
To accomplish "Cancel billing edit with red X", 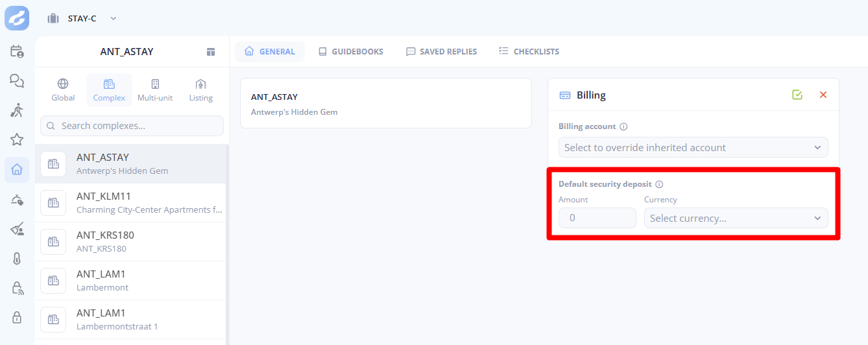I will (x=823, y=95).
